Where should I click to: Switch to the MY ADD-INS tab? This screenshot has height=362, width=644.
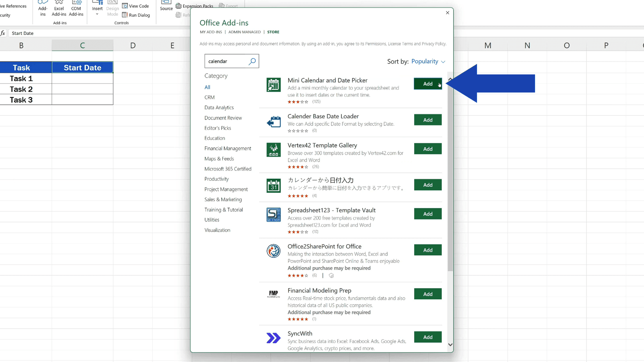(x=210, y=32)
